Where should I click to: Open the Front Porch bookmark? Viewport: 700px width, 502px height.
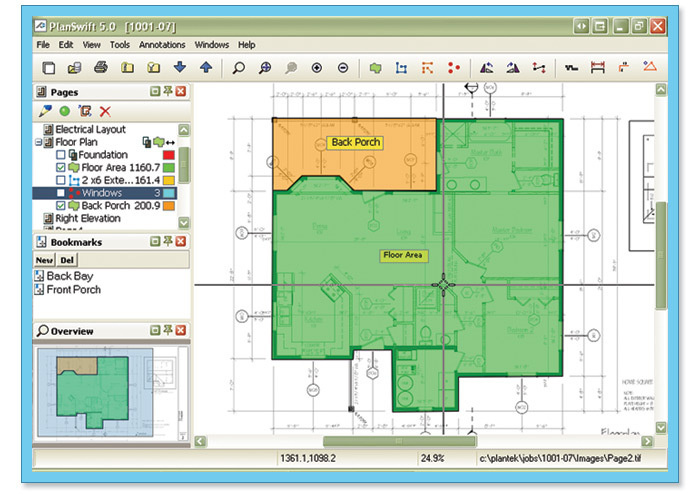pyautogui.click(x=73, y=290)
